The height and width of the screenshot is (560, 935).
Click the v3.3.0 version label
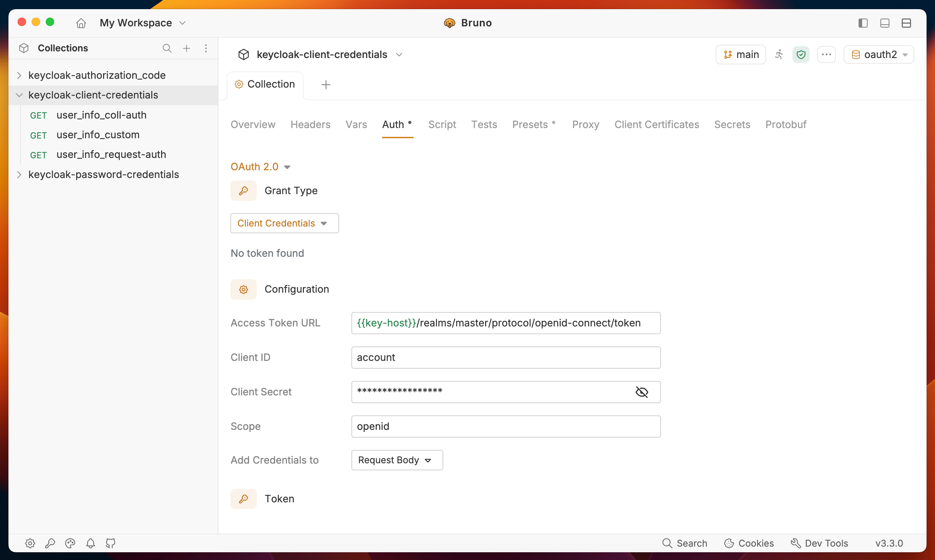[x=889, y=543]
